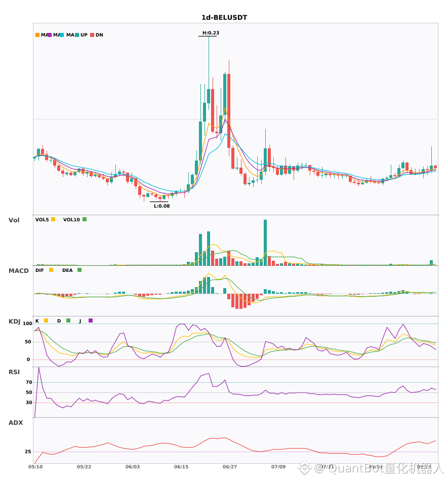Click the 07/09 date label
Image resolution: width=448 pixels, height=481 pixels.
click(278, 467)
